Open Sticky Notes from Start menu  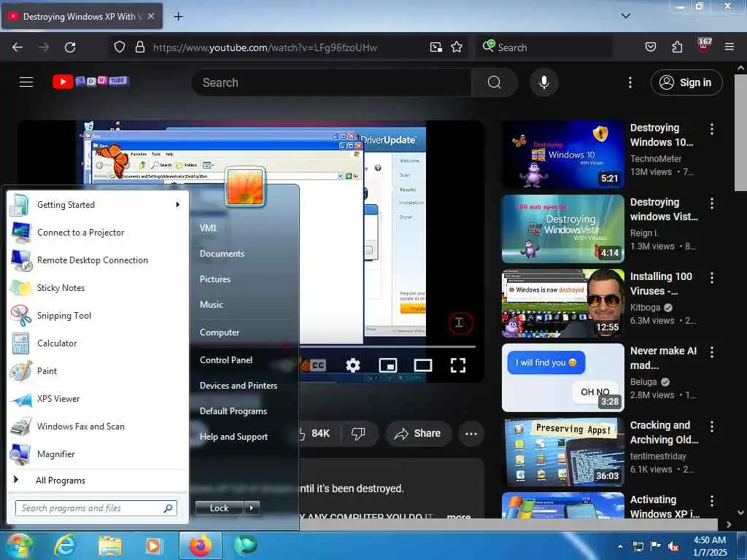click(98, 287)
